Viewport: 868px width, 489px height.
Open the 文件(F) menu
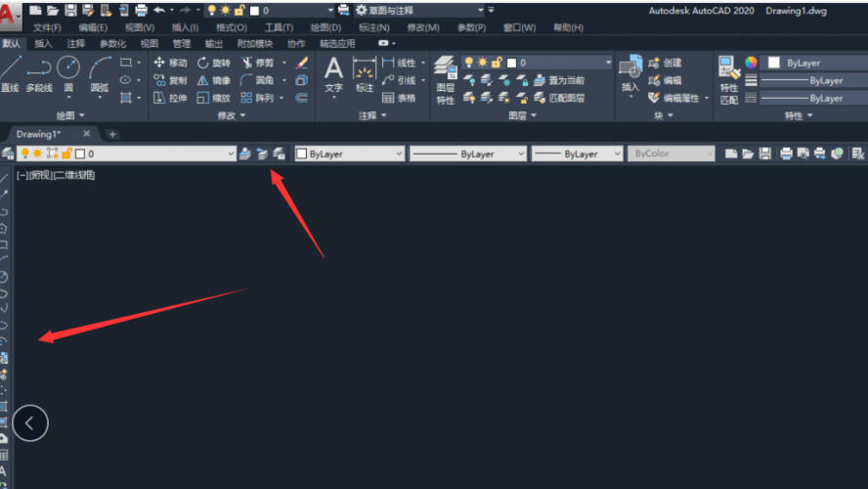click(x=47, y=27)
